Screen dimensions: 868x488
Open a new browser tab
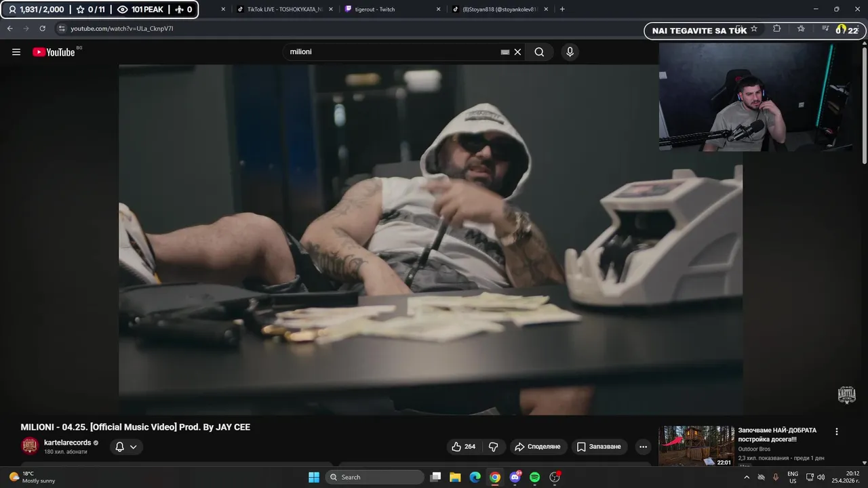click(562, 9)
